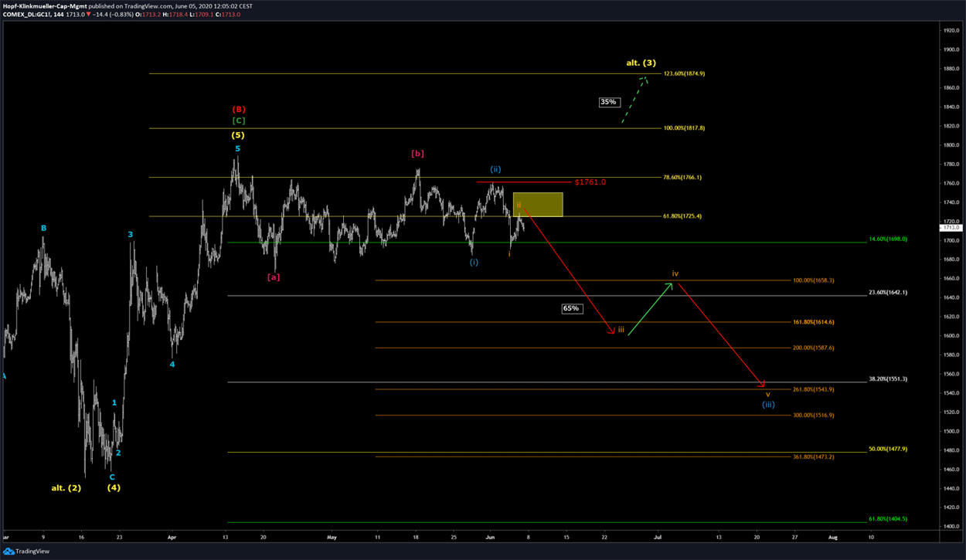The height and width of the screenshot is (560, 966).
Task: Click the 35% probability label box
Action: (609, 102)
